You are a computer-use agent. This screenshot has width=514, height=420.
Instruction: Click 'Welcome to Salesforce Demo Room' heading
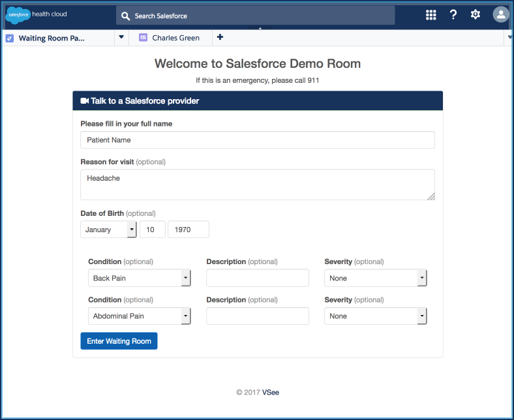(258, 64)
